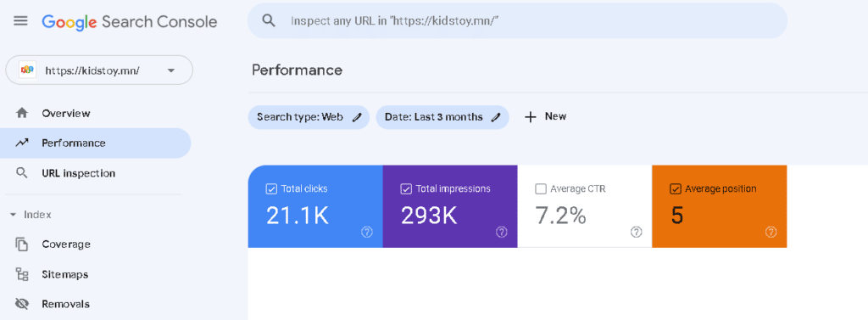Click the URL inspection magnifier icon
The image size is (868, 320).
click(x=21, y=173)
